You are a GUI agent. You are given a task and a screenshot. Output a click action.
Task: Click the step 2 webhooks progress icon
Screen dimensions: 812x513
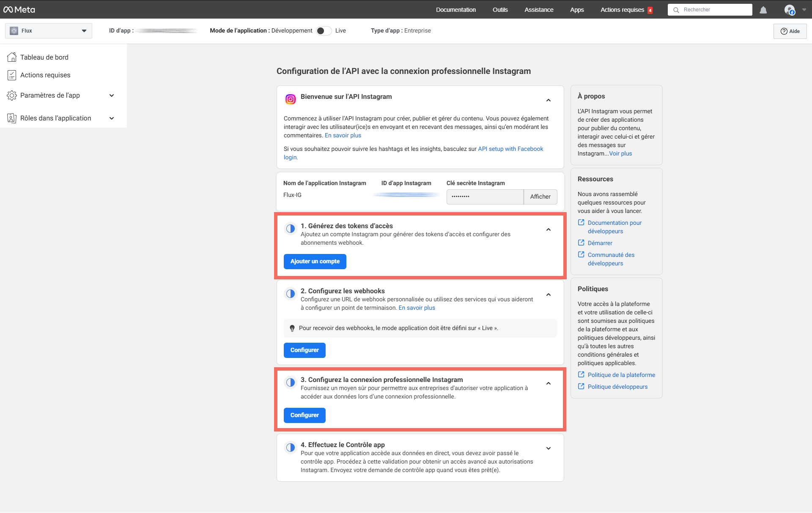point(290,294)
